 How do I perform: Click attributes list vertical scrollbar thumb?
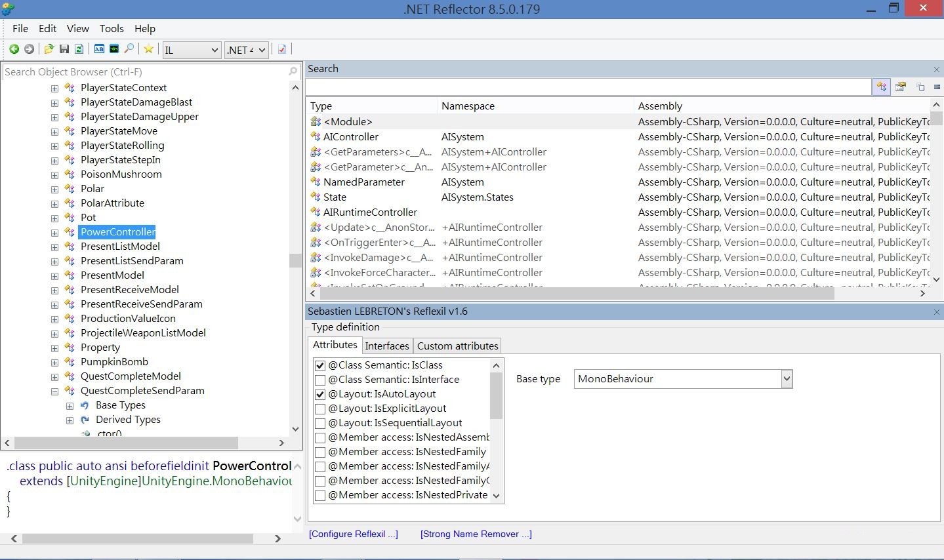point(497,395)
